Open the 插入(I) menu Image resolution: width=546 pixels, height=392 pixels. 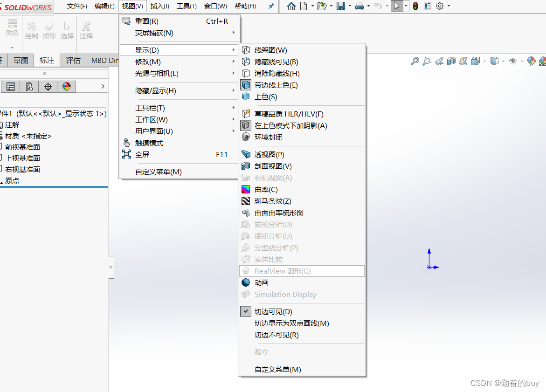pyautogui.click(x=160, y=6)
